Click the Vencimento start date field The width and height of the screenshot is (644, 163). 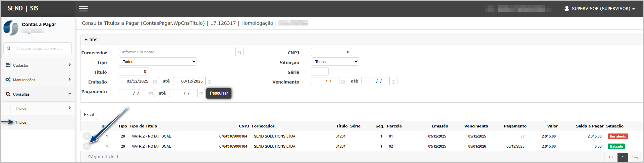325,81
